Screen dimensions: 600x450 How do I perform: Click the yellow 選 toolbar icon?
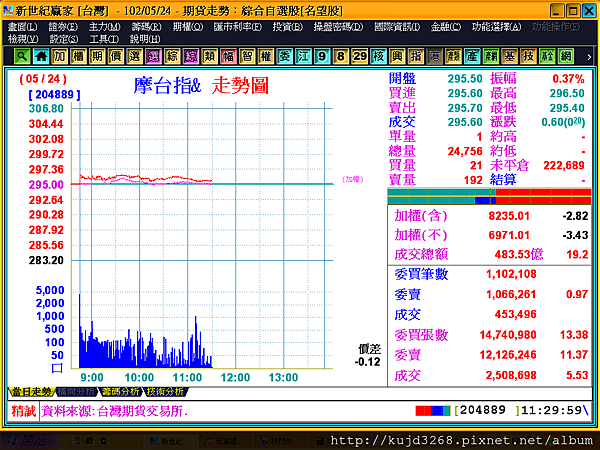click(135, 56)
